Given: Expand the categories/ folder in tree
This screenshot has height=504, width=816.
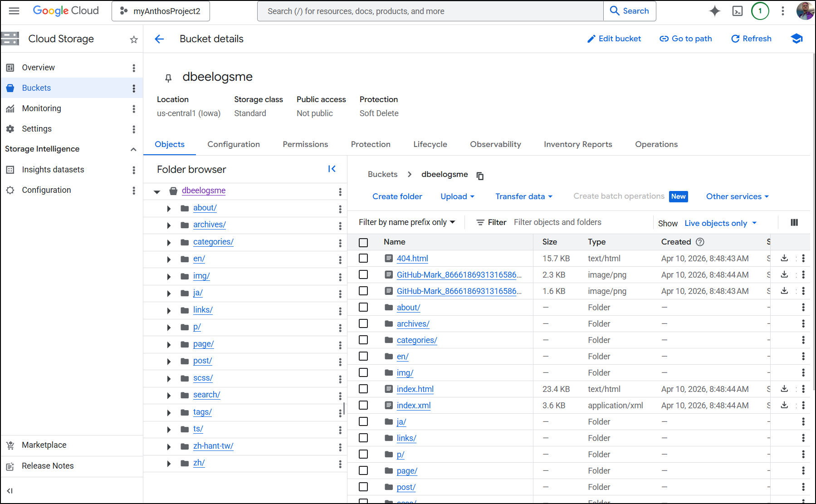Looking at the screenshot, I should 169,242.
